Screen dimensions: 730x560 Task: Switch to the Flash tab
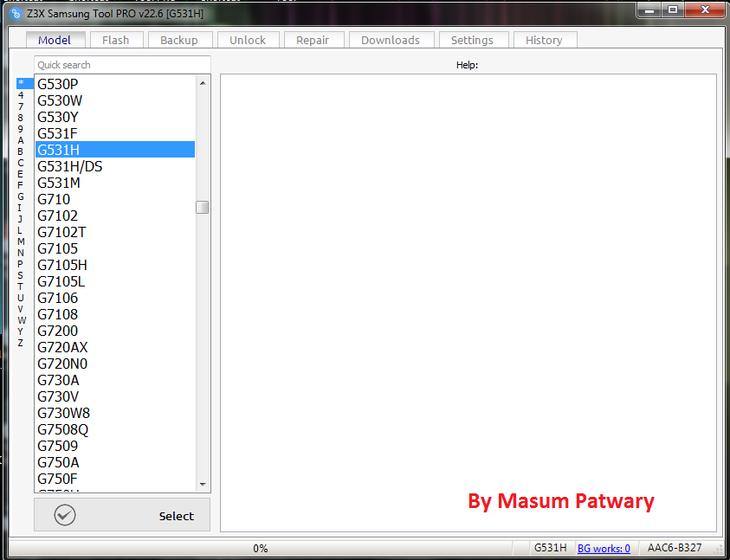pos(115,40)
